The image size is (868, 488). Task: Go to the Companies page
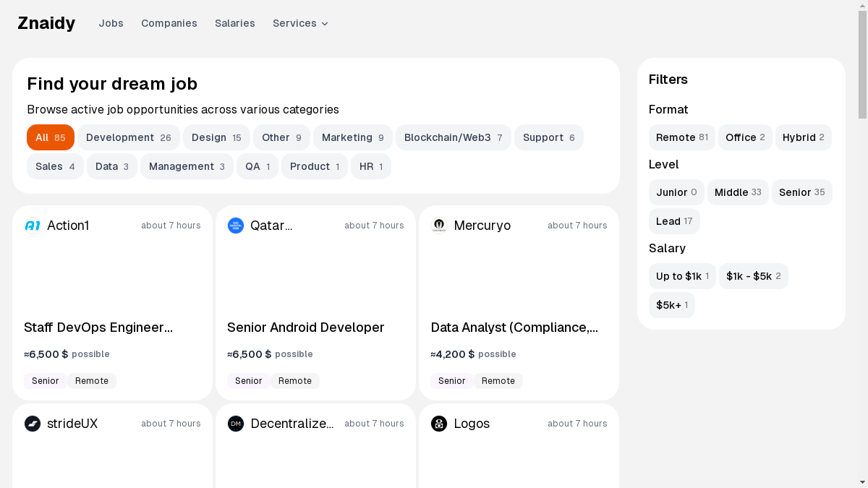tap(169, 23)
